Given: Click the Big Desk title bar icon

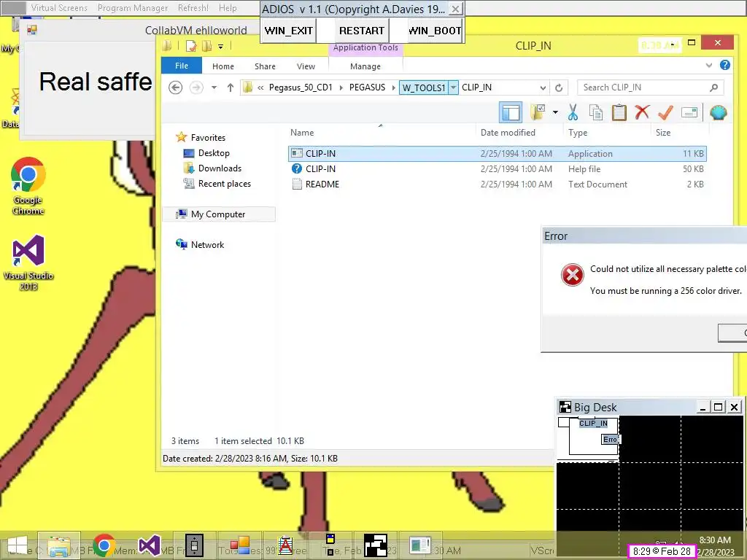Looking at the screenshot, I should (x=565, y=407).
